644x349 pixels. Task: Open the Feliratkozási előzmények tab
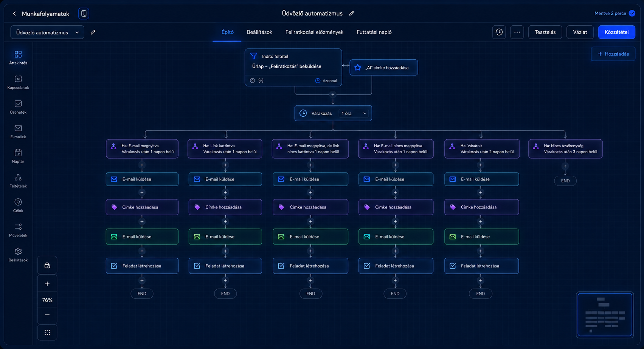click(314, 32)
